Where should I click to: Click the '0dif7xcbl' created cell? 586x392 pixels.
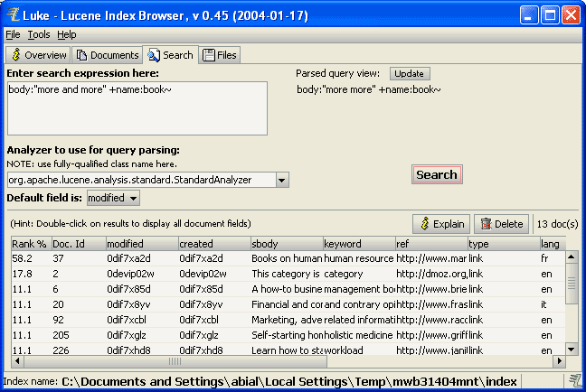tap(214, 320)
